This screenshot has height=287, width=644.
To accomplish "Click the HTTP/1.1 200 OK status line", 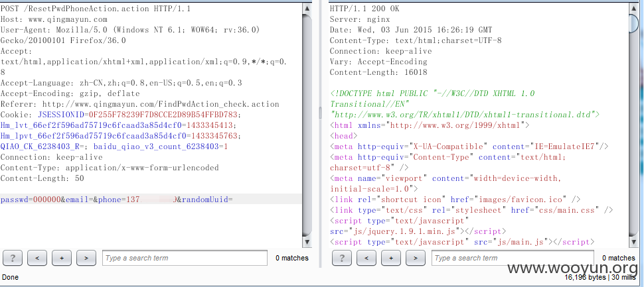I will [364, 8].
